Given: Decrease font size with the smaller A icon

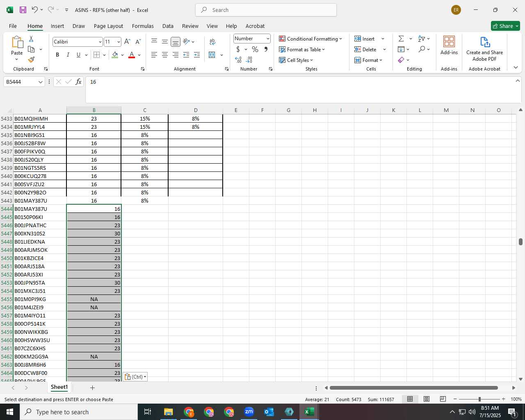Looking at the screenshot, I should [138, 42].
